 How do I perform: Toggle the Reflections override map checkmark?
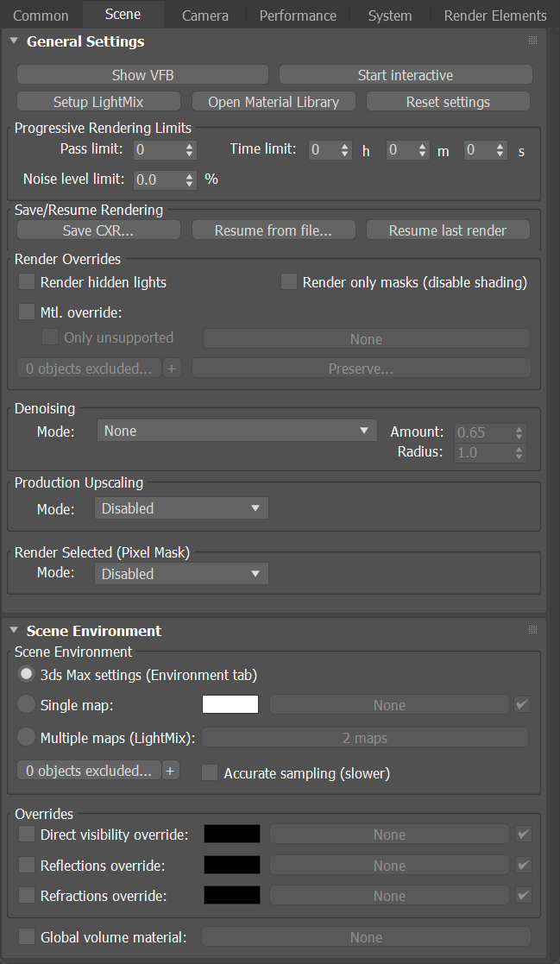(524, 865)
